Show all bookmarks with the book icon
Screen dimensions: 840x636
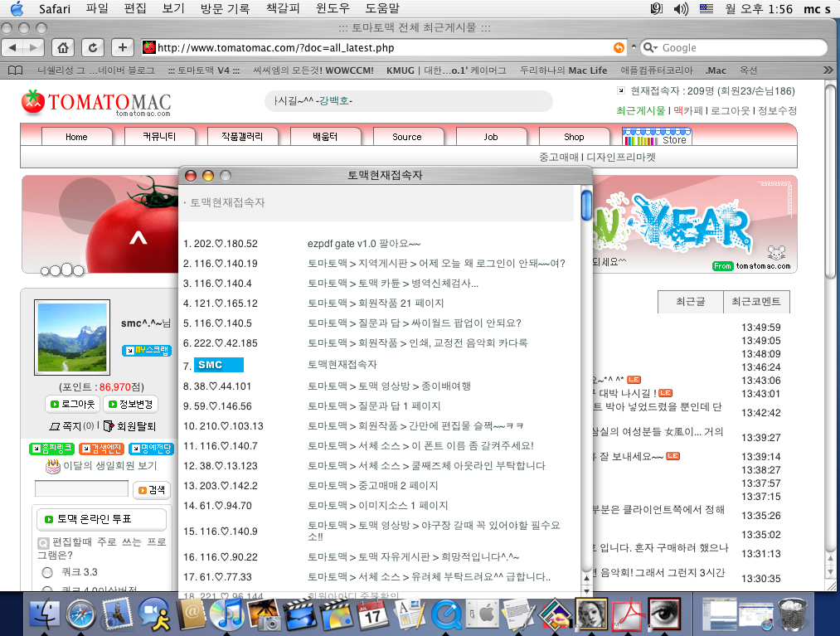point(15,70)
